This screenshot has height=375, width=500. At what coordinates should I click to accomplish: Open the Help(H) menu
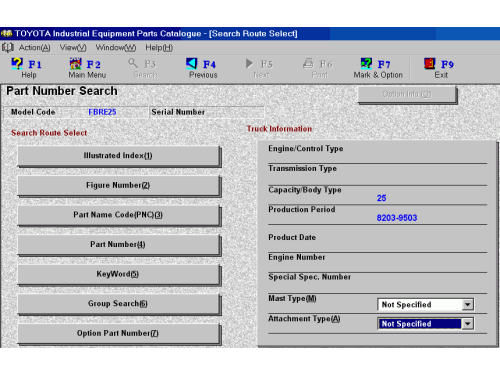(x=159, y=48)
